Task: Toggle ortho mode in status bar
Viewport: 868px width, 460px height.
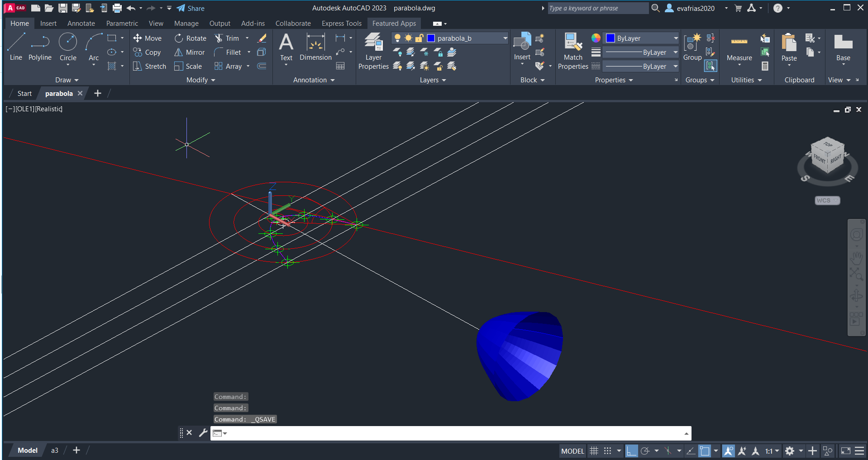Action: tap(631, 451)
